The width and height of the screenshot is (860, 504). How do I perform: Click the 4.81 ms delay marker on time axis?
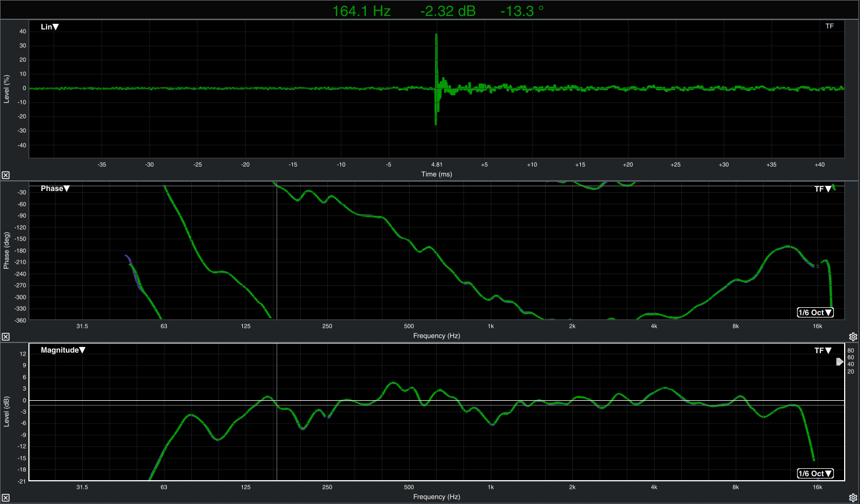click(x=437, y=164)
